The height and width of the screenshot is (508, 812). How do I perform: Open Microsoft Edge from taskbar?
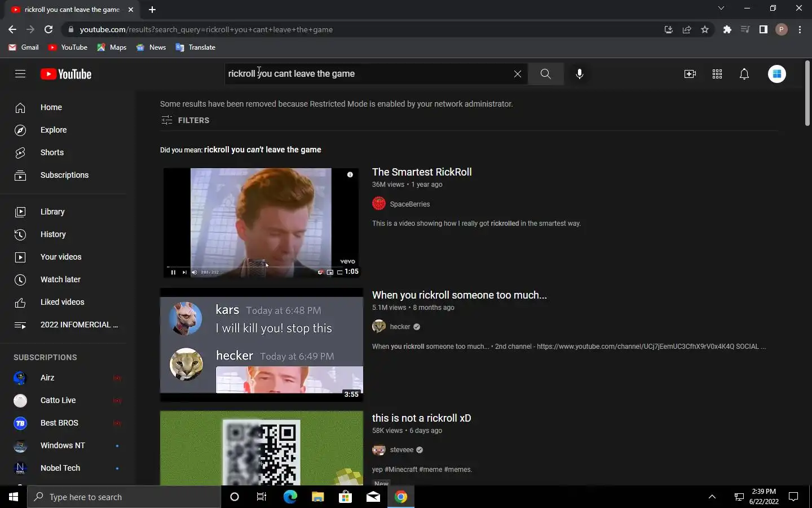click(x=290, y=497)
